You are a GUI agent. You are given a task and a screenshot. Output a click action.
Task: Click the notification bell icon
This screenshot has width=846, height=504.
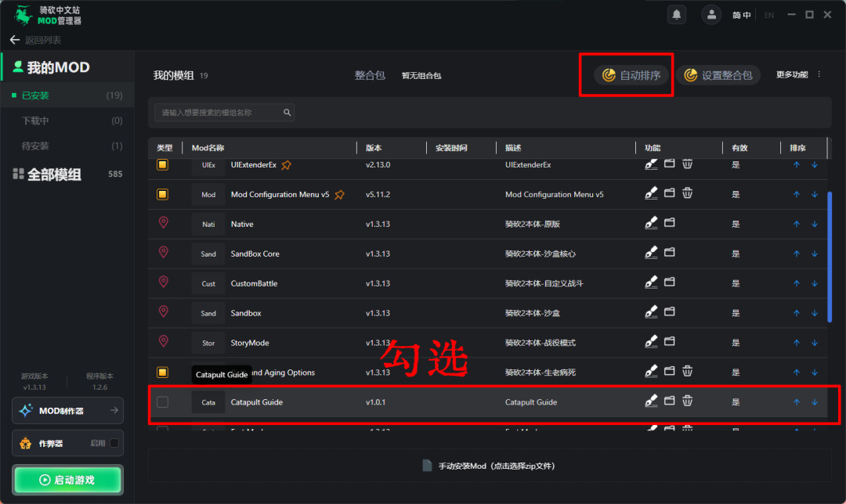click(x=676, y=15)
